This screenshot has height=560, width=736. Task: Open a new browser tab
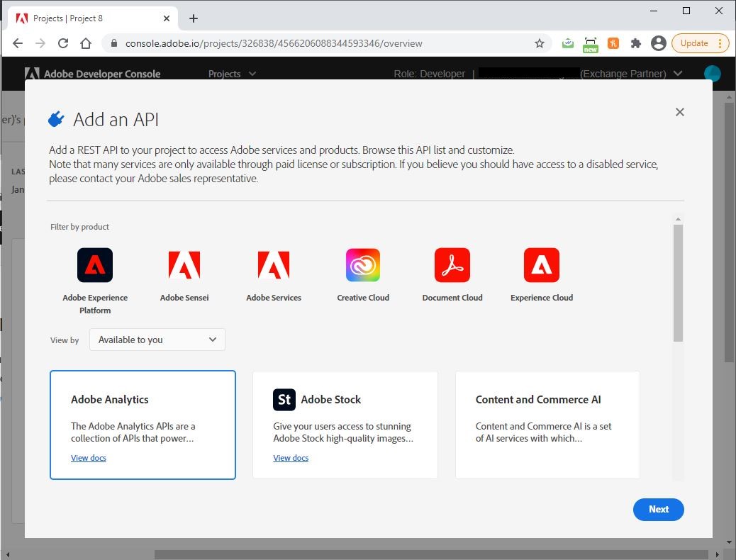pos(193,18)
